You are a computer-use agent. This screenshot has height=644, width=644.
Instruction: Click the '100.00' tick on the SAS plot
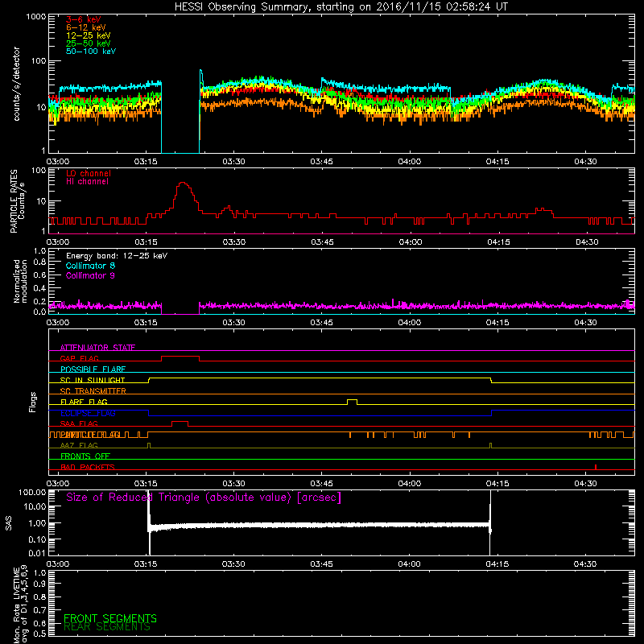[x=32, y=493]
